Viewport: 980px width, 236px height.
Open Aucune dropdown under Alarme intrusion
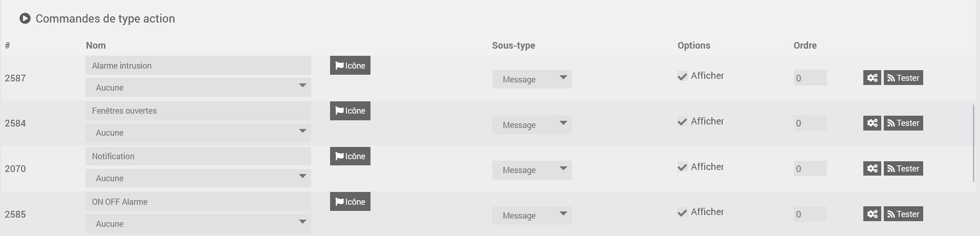(x=198, y=88)
